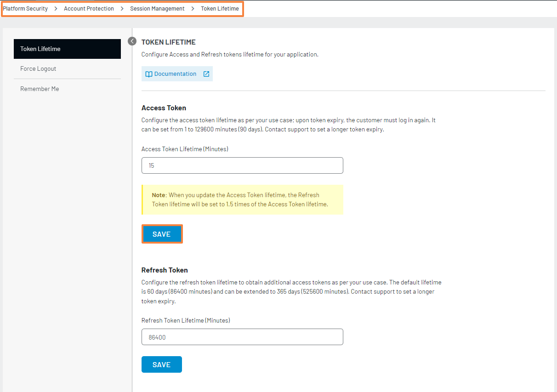557x392 pixels.
Task: Open the Documentation link text
Action: [x=175, y=74]
